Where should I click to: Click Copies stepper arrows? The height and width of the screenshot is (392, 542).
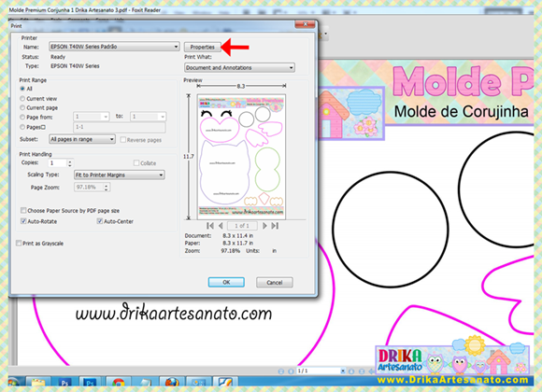[70, 163]
